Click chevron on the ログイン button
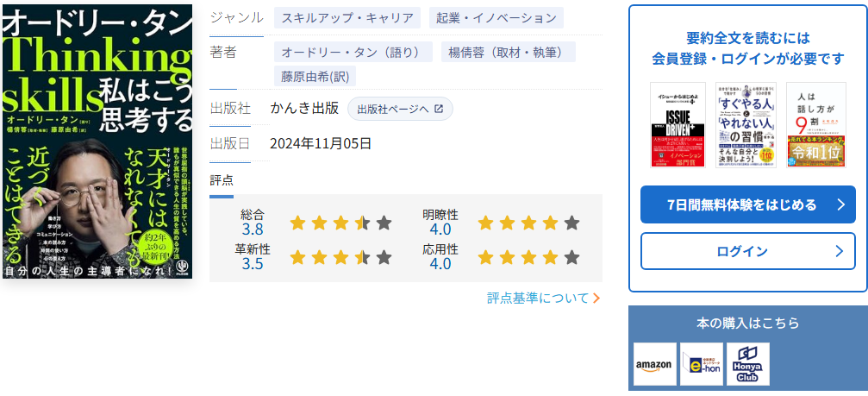The image size is (868, 396). (840, 251)
